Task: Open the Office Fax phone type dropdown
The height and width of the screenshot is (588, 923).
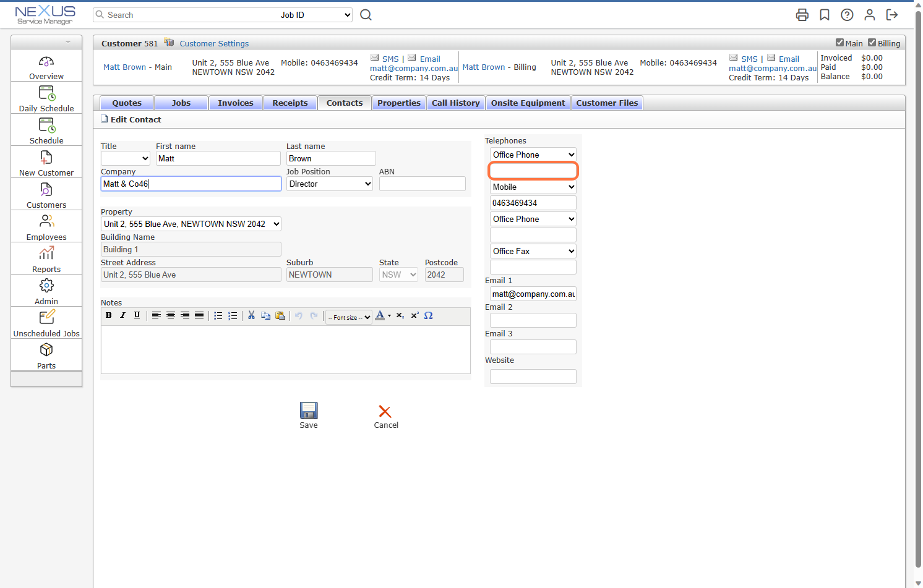Action: [533, 251]
